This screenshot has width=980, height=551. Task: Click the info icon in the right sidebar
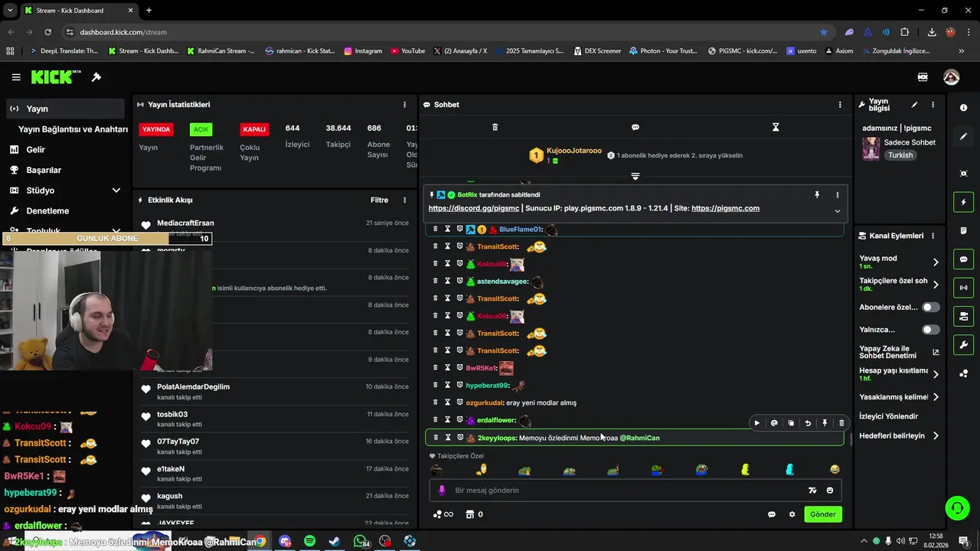963,108
